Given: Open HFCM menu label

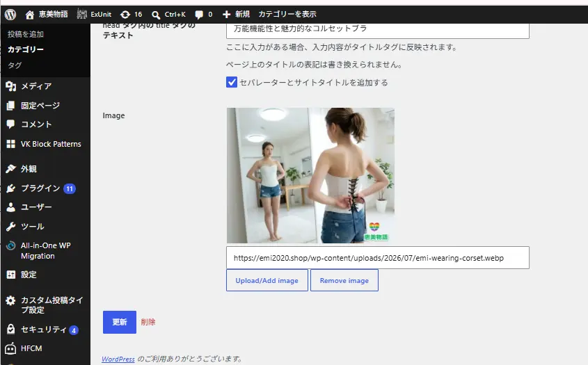Looking at the screenshot, I should click(31, 348).
